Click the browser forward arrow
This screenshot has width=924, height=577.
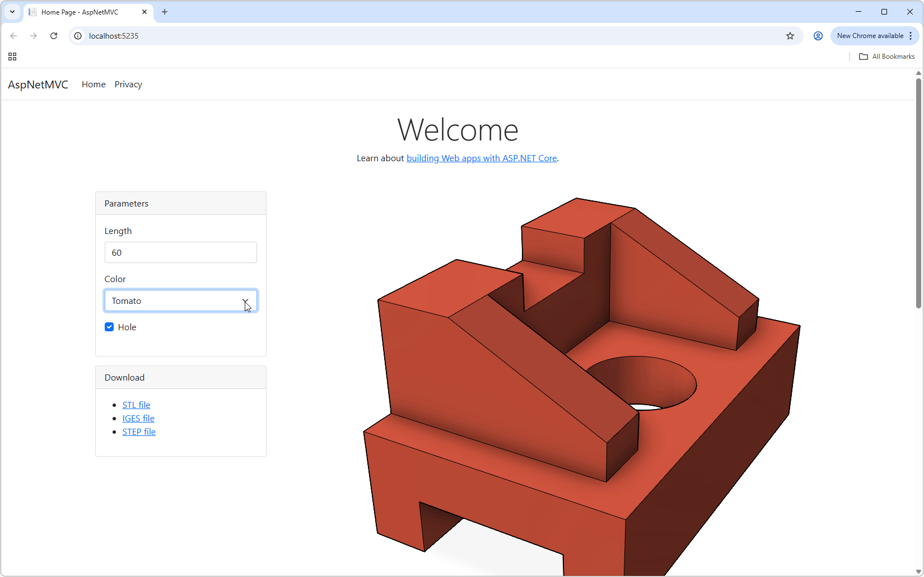(x=34, y=36)
